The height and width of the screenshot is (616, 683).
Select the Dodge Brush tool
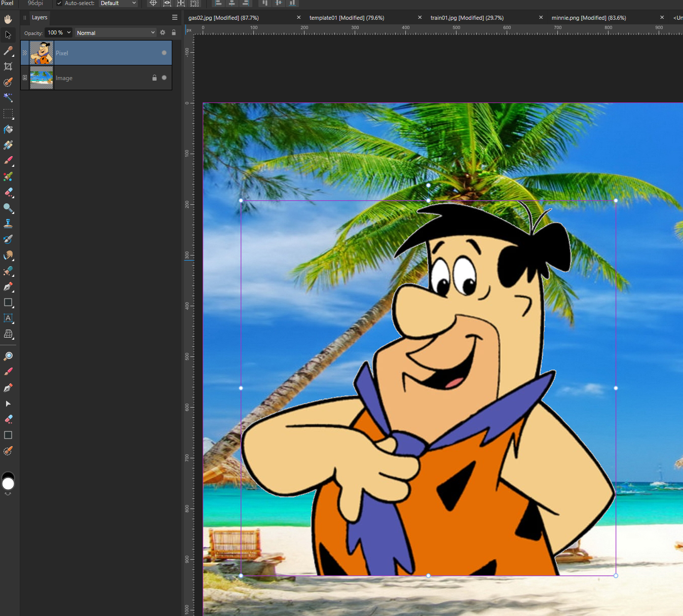tap(8, 208)
